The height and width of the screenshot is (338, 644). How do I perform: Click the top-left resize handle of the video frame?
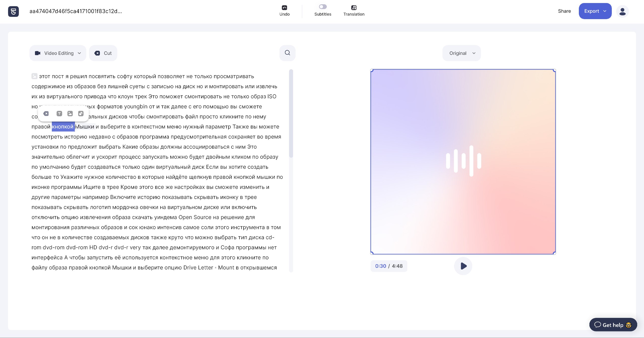pyautogui.click(x=372, y=70)
